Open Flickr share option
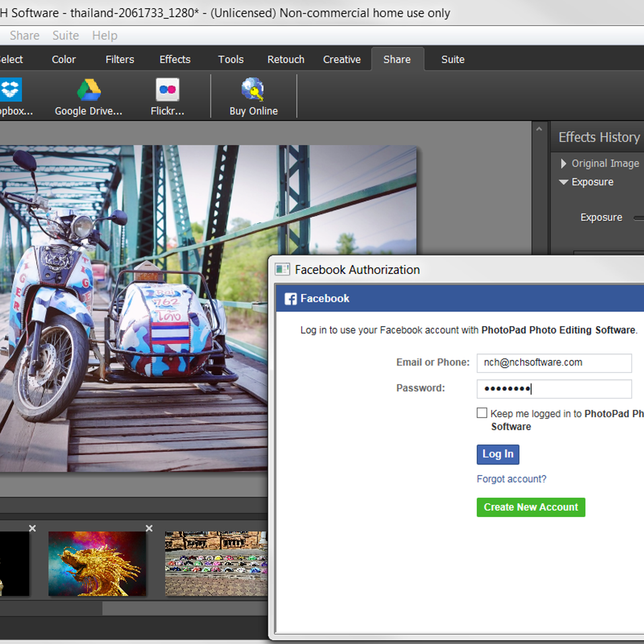Viewport: 644px width, 644px height. [167, 97]
